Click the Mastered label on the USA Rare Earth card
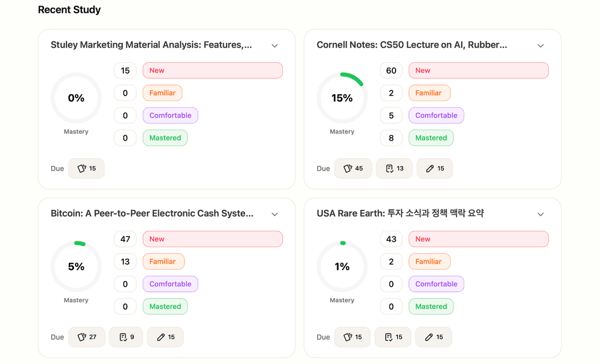600x364 pixels. coord(431,306)
